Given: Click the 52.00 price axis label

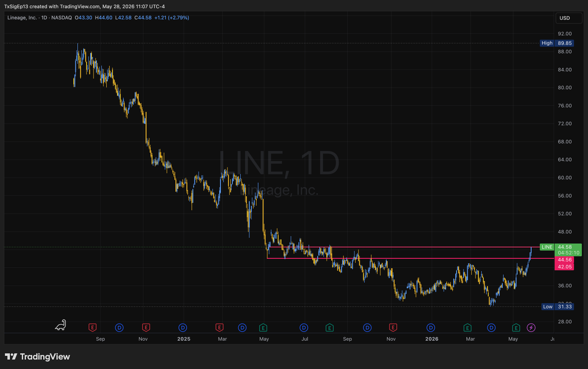Looking at the screenshot, I should pyautogui.click(x=564, y=214).
